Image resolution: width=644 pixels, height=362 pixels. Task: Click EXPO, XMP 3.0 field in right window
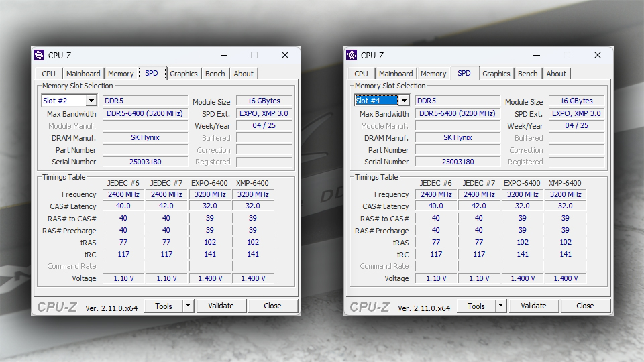[x=577, y=113]
